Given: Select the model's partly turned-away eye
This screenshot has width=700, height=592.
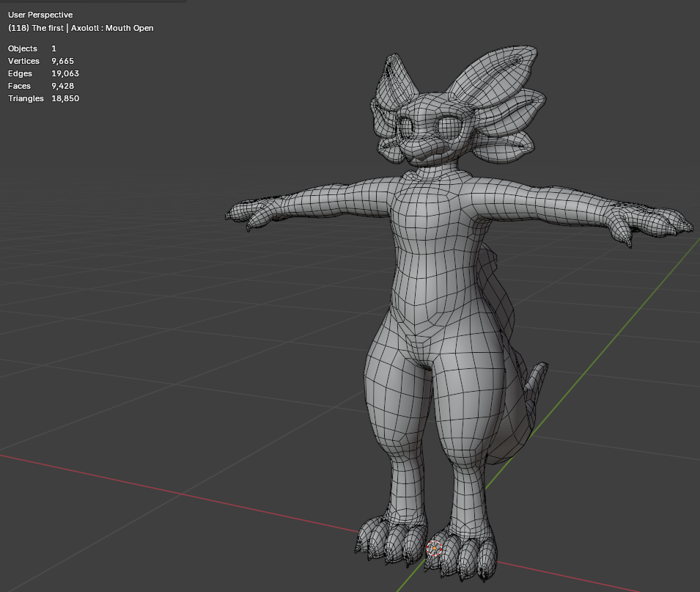Looking at the screenshot, I should pyautogui.click(x=405, y=128).
